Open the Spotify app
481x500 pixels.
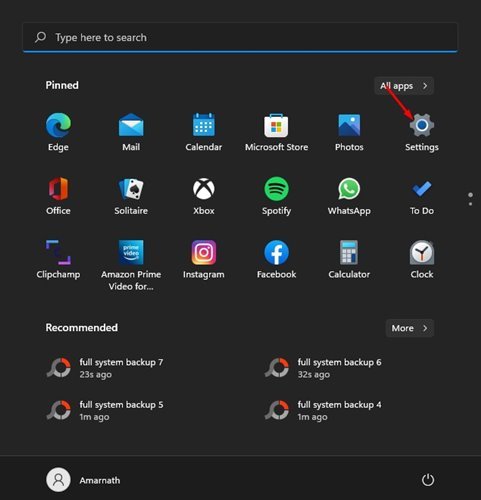(276, 196)
